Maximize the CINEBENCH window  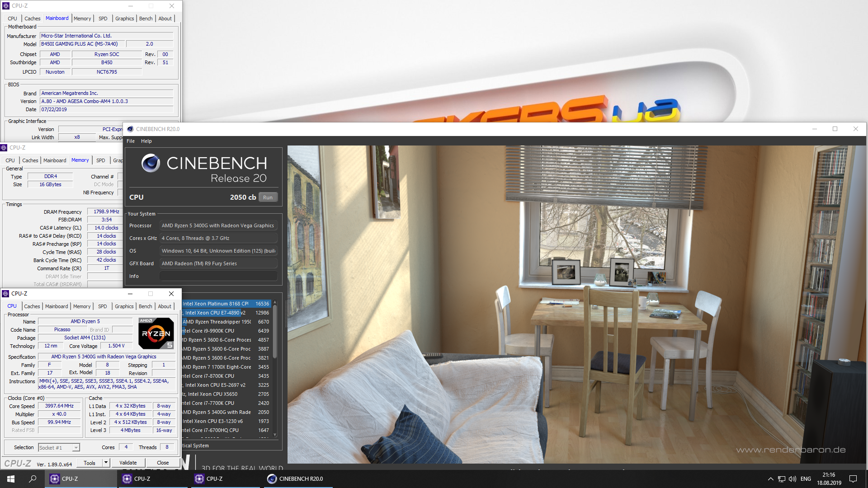pyautogui.click(x=835, y=129)
